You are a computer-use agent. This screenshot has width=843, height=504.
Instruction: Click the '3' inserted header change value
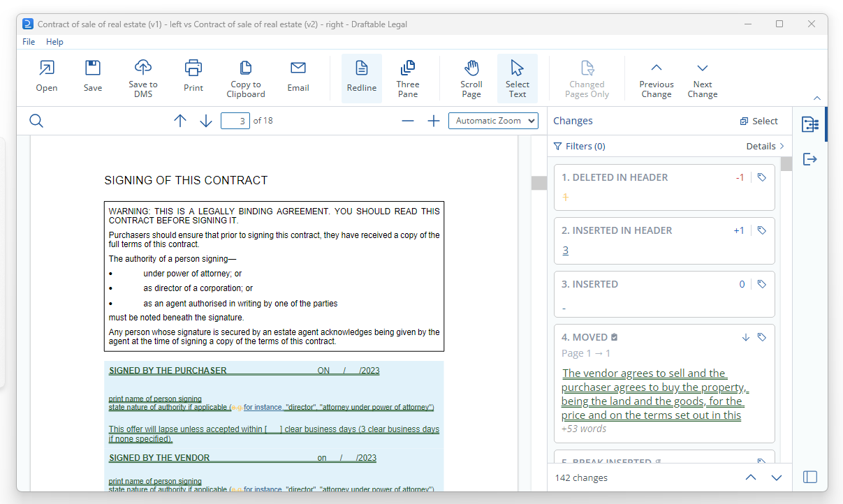pyautogui.click(x=565, y=251)
